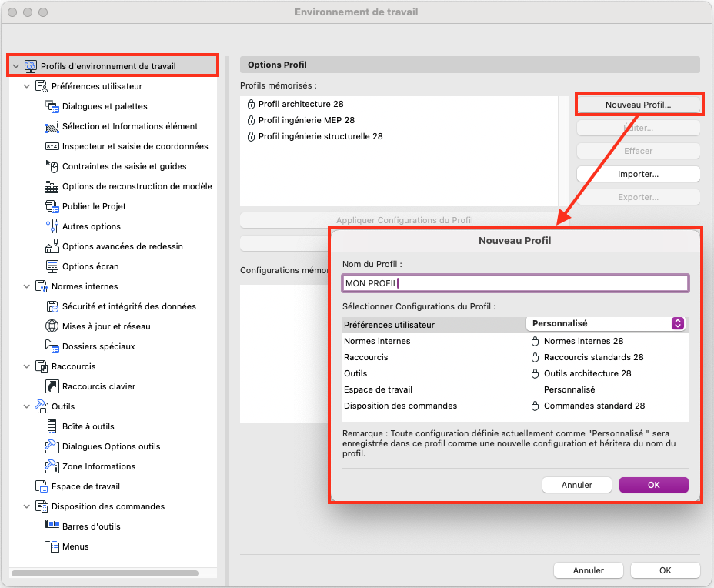Click the lock icon beside Outils architecture 28
This screenshot has height=588, width=714.
(535, 373)
